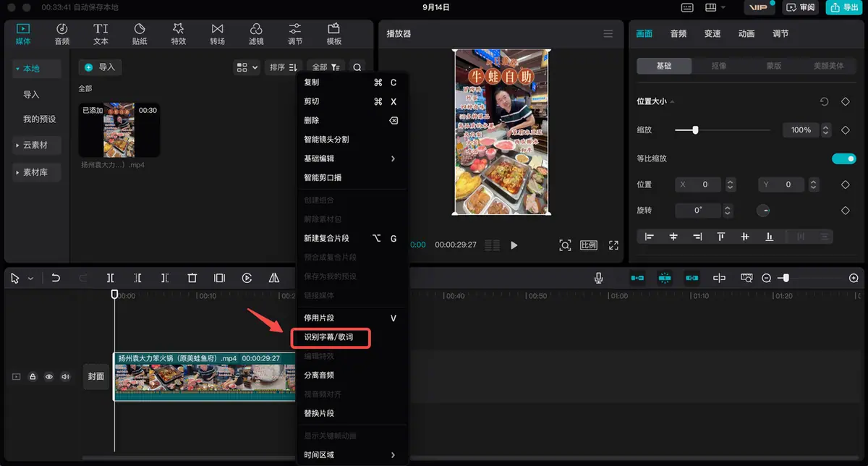The image size is (868, 466).
Task: Open the 时间区域 submenu in context menu
Action: point(353,454)
